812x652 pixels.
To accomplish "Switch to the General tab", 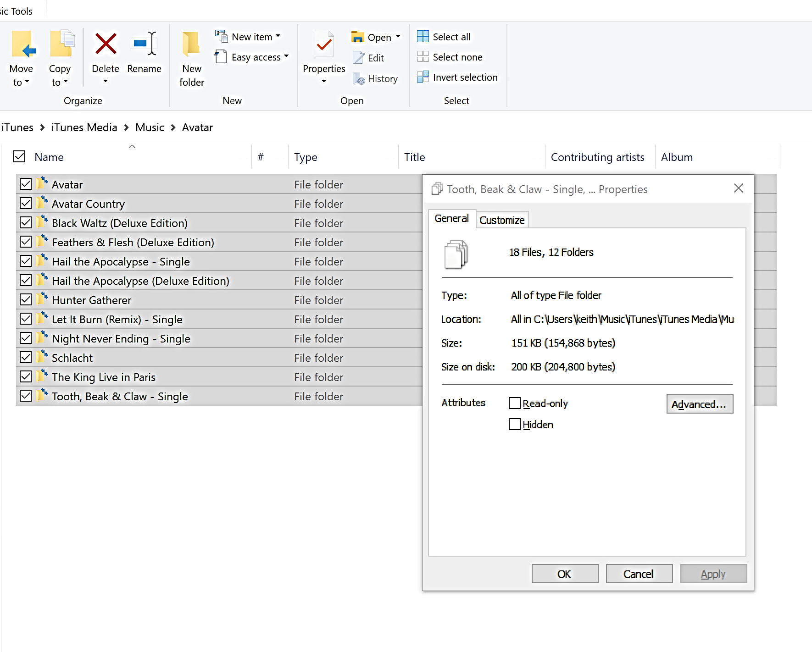I will point(452,219).
